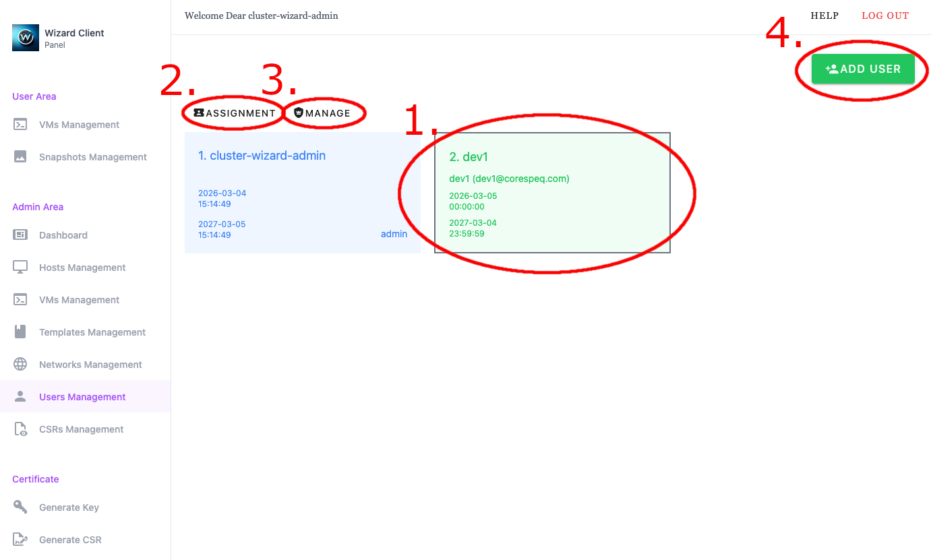Open Admin Area VMs Management

coord(79,300)
